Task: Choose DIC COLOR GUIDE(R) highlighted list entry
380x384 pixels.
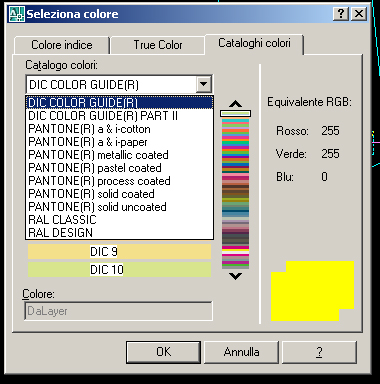Action: point(120,103)
